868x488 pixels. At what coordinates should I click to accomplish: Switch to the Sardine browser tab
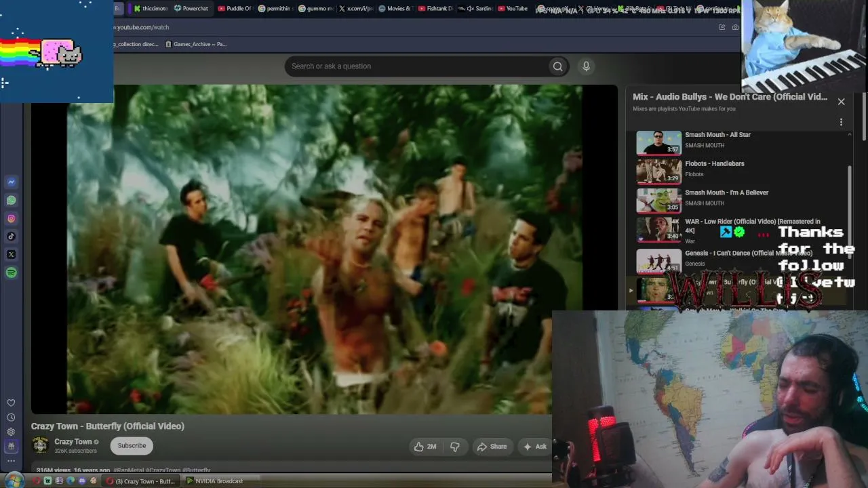[x=476, y=8]
